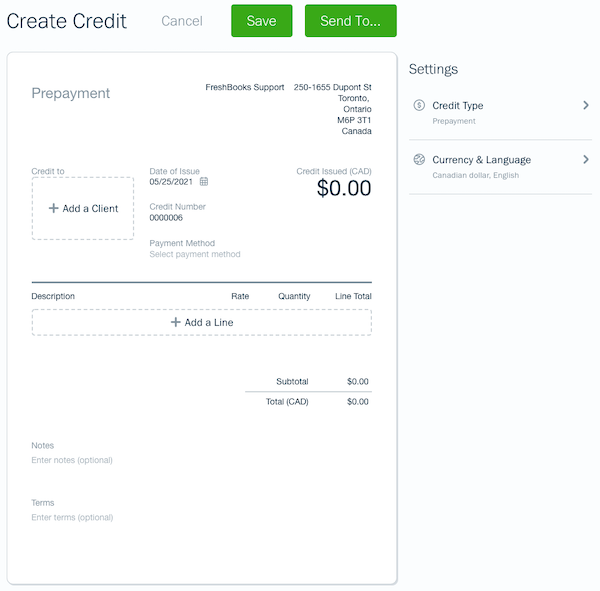Click the globe icon beside Currency & Language
Screen dimensions: 600x591
(419, 159)
